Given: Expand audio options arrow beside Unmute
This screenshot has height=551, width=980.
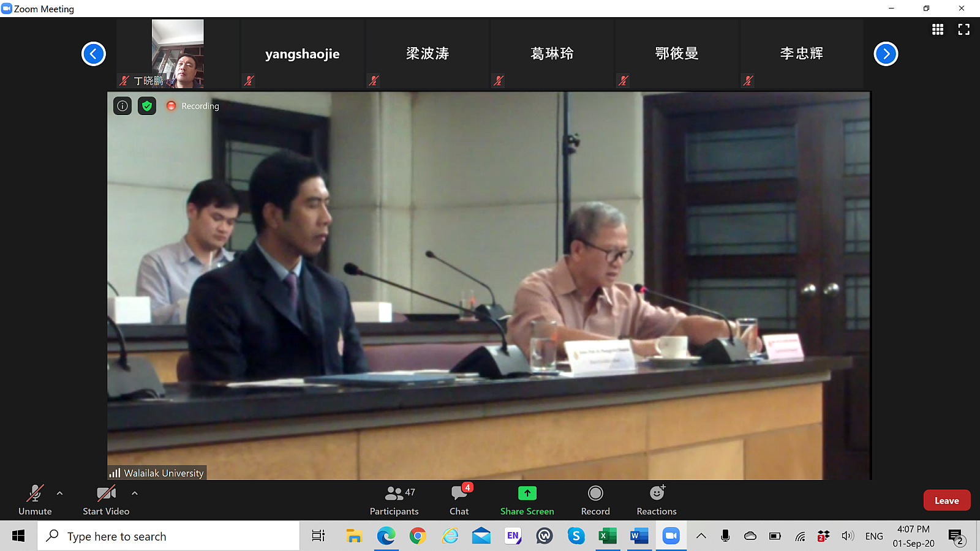Looking at the screenshot, I should point(59,493).
